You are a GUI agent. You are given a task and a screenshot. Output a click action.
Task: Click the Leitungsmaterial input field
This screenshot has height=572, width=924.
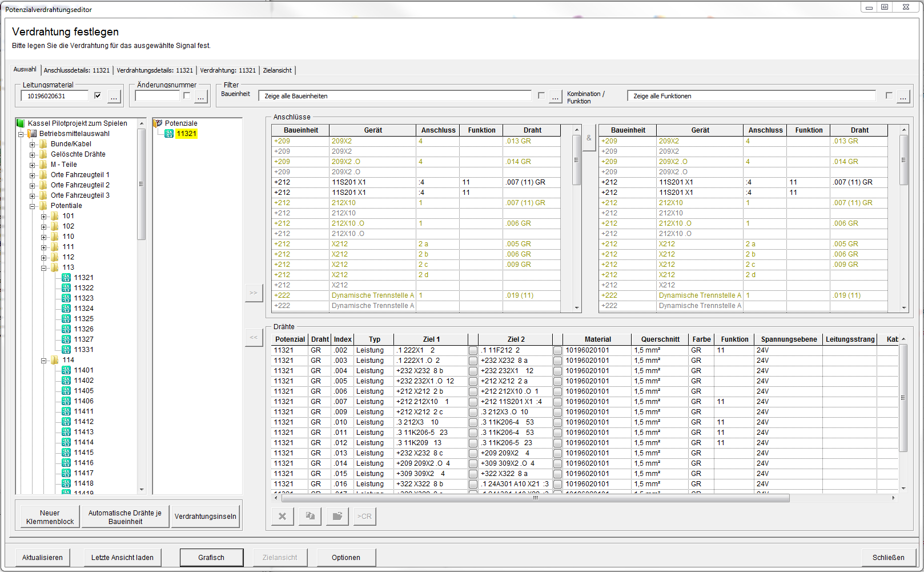pos(55,96)
